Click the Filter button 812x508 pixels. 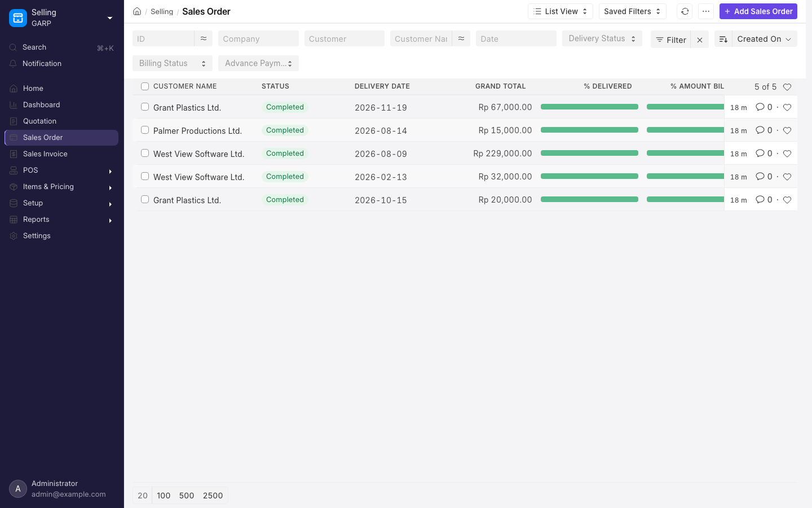tap(671, 40)
